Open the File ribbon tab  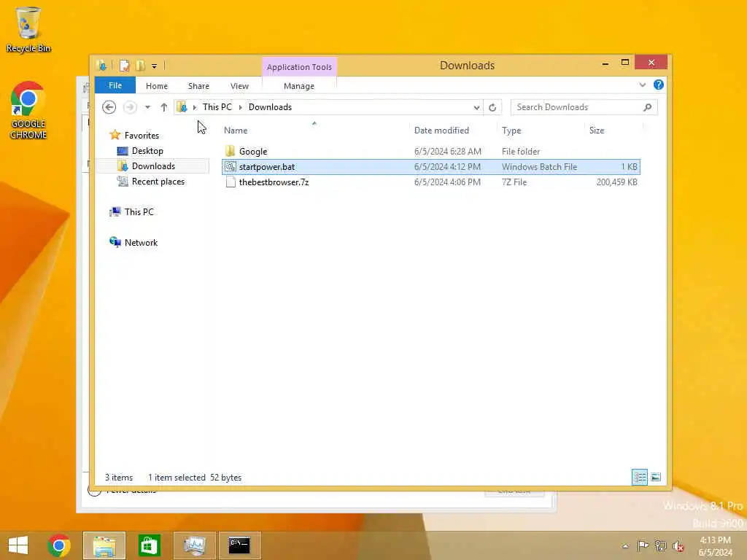[x=115, y=86]
